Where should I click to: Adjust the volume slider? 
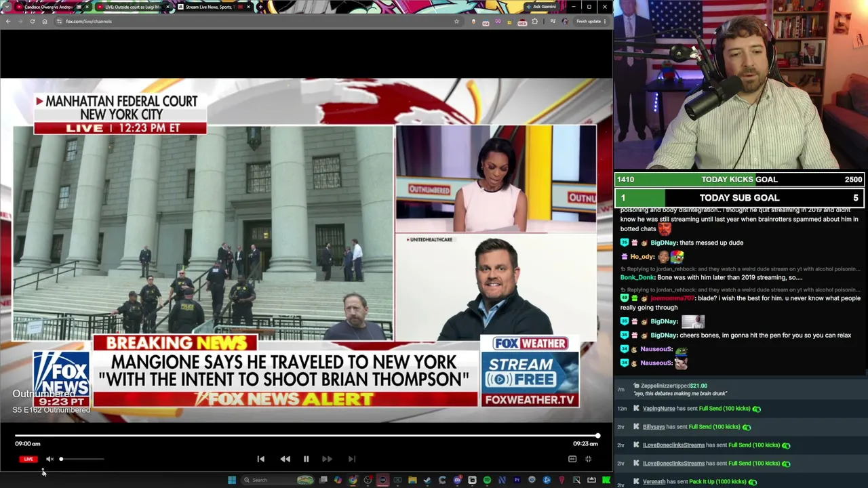(x=81, y=459)
